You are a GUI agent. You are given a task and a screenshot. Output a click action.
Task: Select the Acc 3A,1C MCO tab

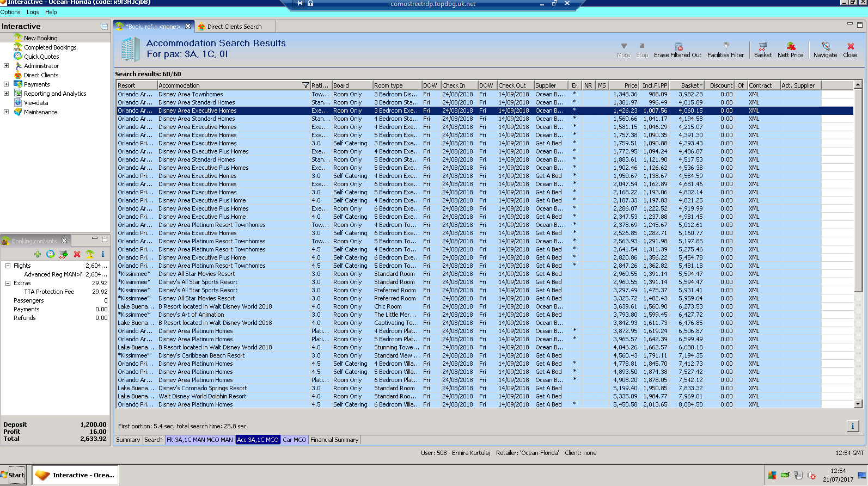[x=258, y=440]
